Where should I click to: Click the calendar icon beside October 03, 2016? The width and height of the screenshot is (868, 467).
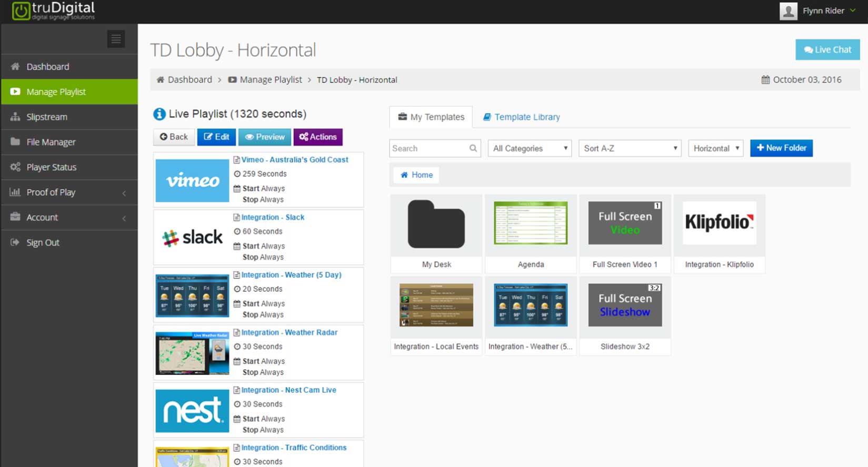click(765, 80)
